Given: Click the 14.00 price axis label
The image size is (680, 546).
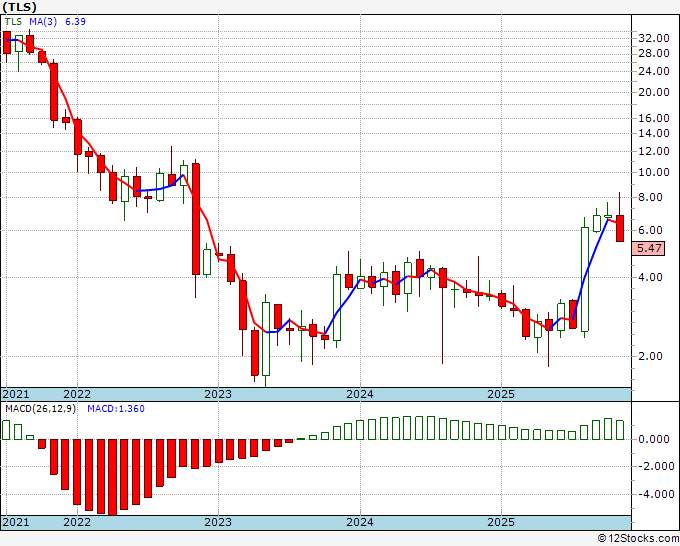Looking at the screenshot, I should pyautogui.click(x=654, y=133).
